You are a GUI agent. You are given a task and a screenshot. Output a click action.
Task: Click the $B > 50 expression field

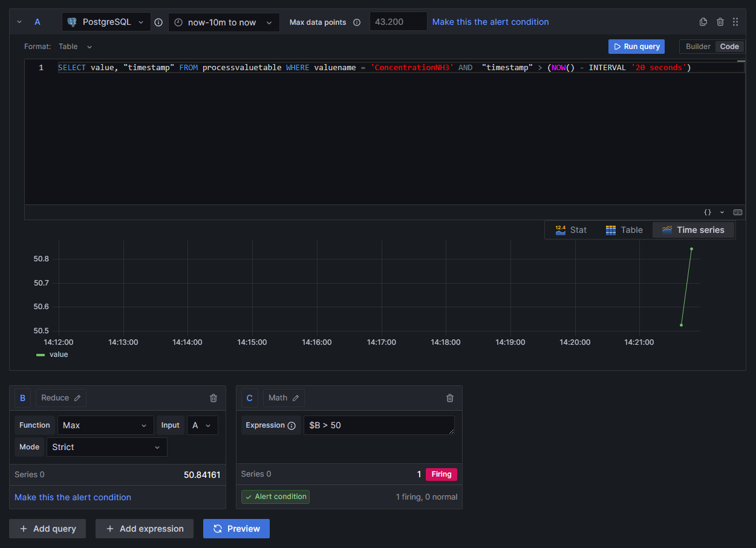(379, 425)
